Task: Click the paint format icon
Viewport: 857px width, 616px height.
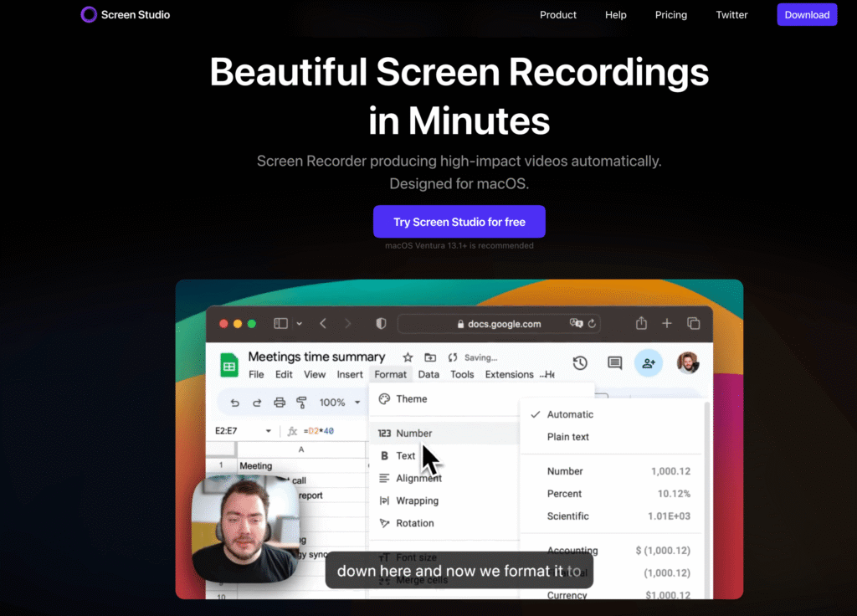Action: point(301,403)
